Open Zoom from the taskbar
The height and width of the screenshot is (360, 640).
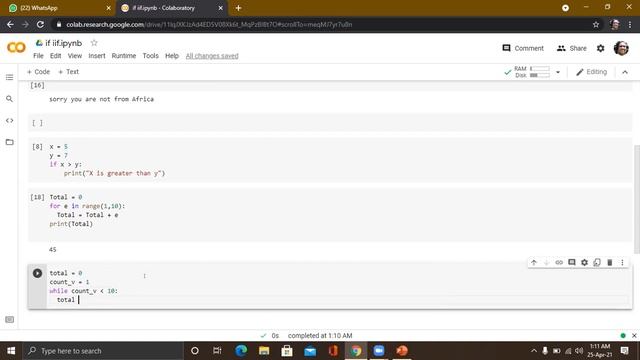pyautogui.click(x=379, y=351)
